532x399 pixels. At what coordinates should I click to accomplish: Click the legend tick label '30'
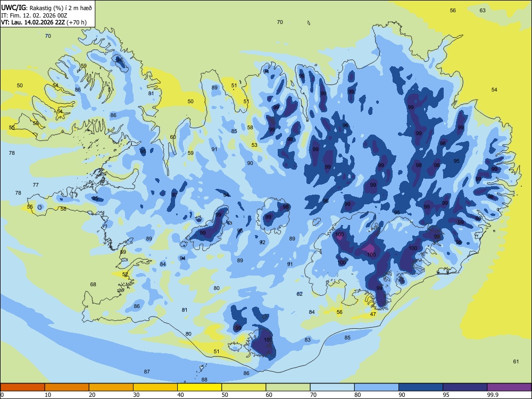coord(136,395)
